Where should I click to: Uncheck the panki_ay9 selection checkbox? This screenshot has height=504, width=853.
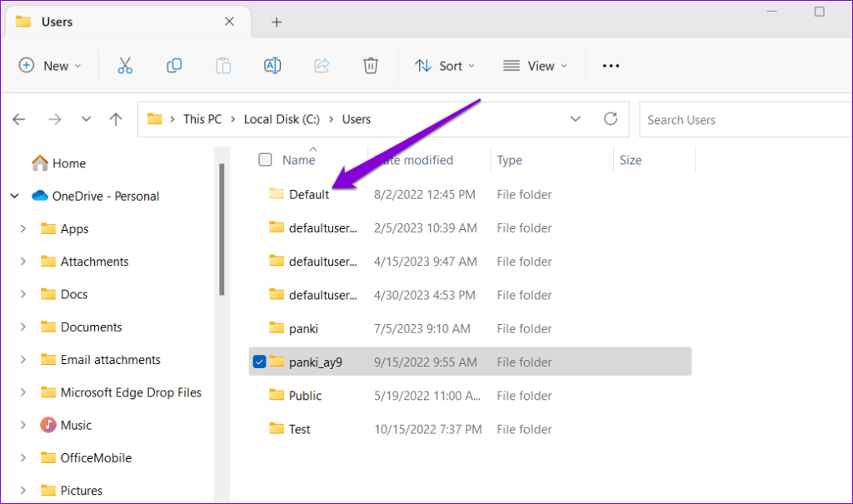(259, 361)
